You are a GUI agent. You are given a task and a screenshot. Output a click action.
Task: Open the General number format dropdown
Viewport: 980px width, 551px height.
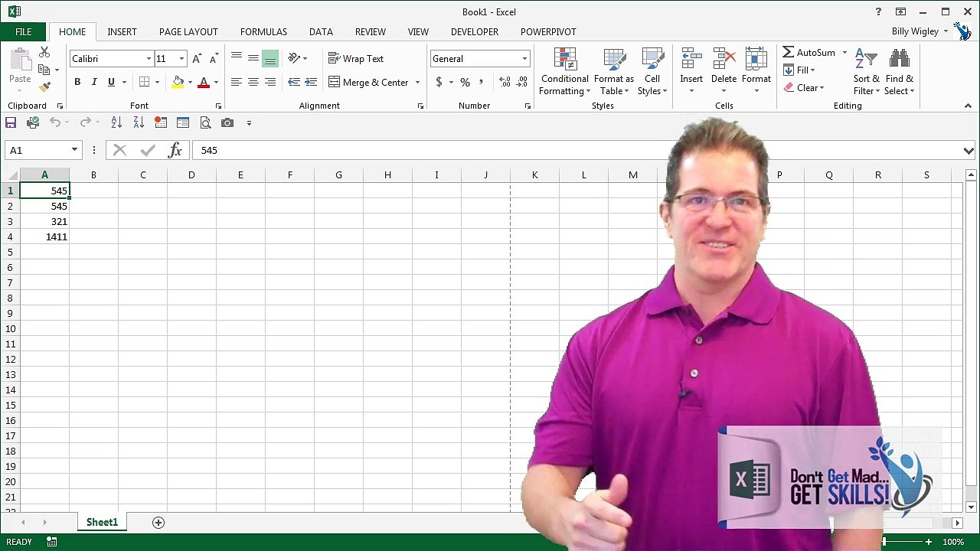pos(524,59)
